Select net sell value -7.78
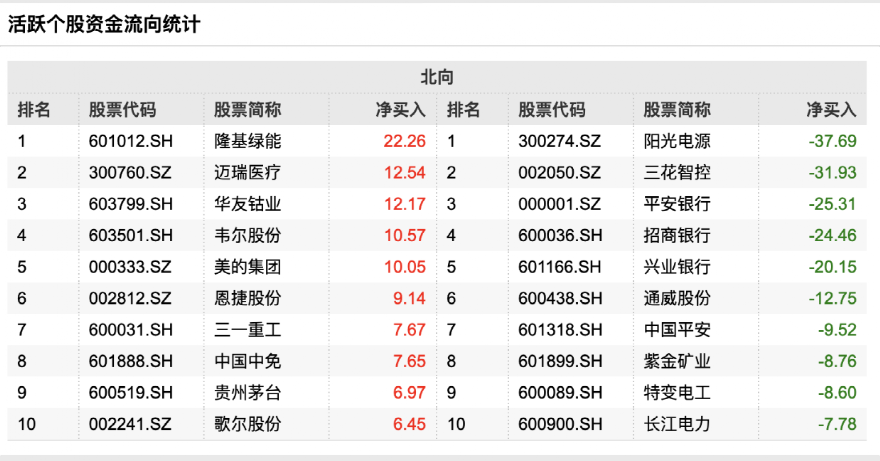This screenshot has height=461, width=880. tap(837, 424)
